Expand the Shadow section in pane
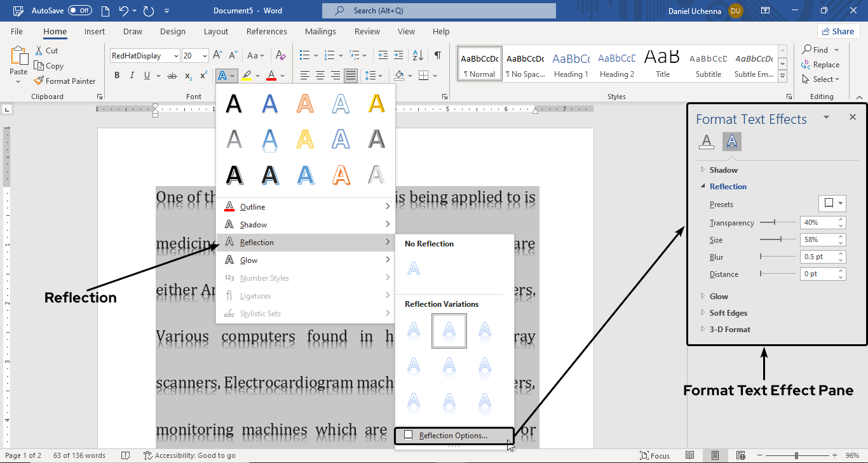868x463 pixels. (723, 170)
